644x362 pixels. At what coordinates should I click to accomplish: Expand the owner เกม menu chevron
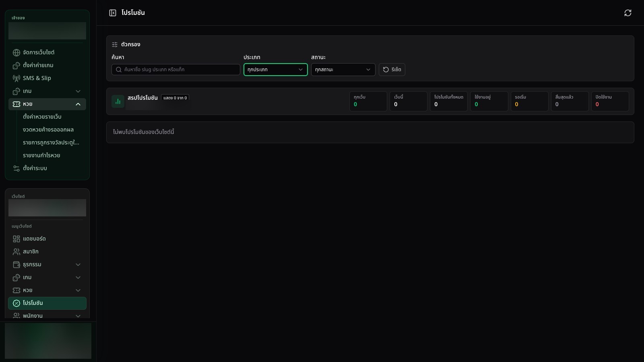(x=78, y=91)
